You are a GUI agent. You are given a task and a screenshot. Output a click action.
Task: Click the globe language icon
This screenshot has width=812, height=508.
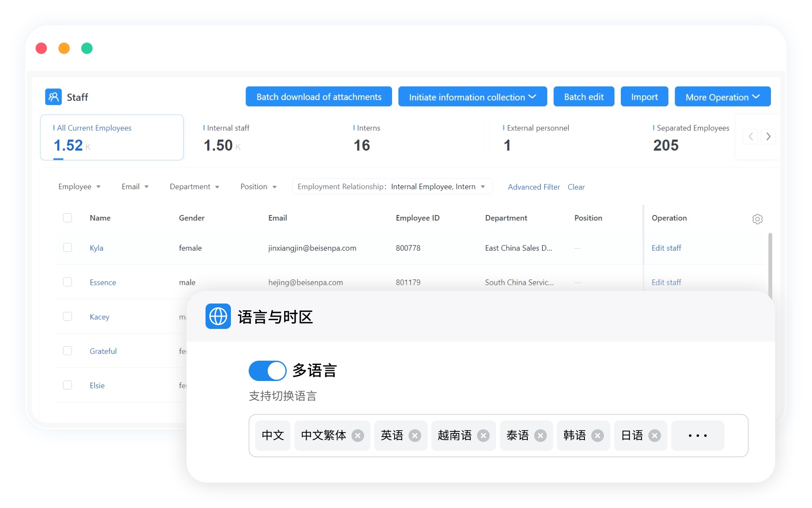coord(218,316)
